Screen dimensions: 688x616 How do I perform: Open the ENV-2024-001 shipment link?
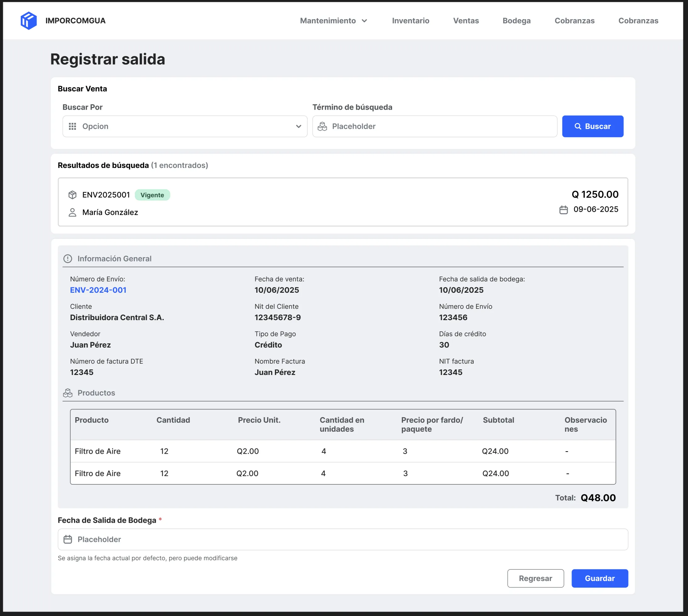point(98,290)
